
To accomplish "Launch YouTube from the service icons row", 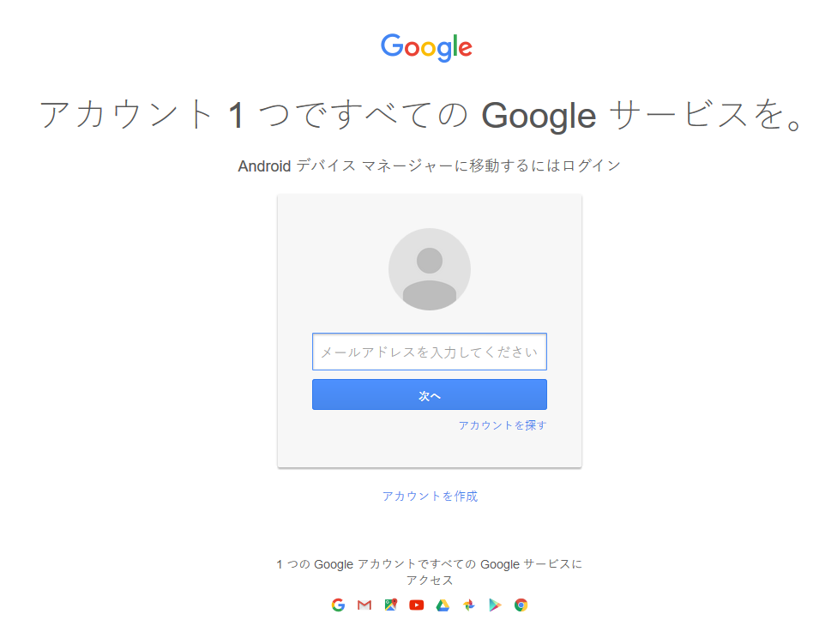I will (x=416, y=605).
